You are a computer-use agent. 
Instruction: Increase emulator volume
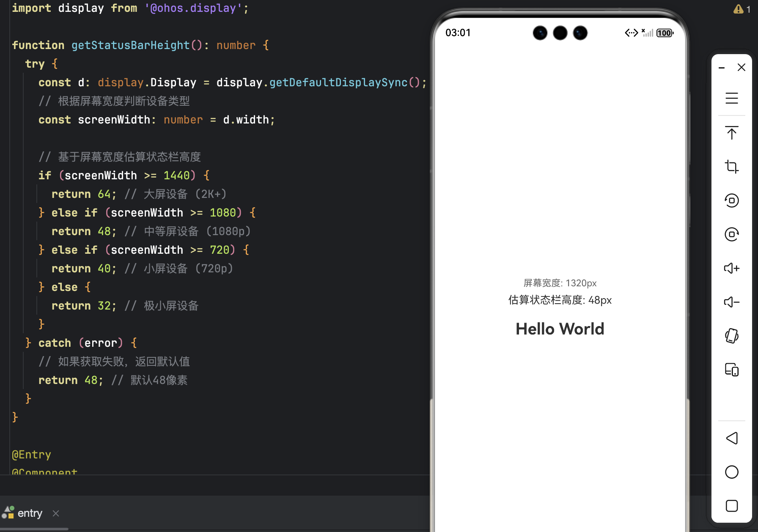pos(732,268)
